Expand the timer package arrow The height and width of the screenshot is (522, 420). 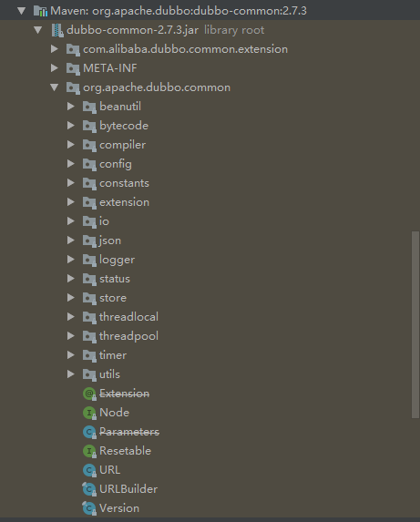(70, 355)
